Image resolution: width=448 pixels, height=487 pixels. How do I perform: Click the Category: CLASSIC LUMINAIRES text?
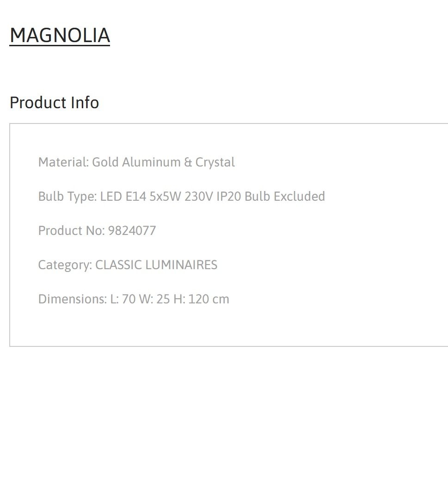(x=128, y=265)
